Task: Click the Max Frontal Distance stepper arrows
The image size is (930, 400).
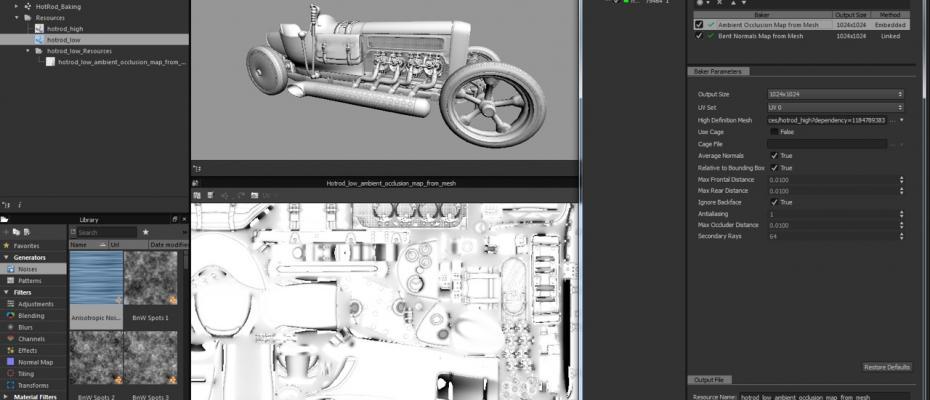Action: [x=902, y=179]
